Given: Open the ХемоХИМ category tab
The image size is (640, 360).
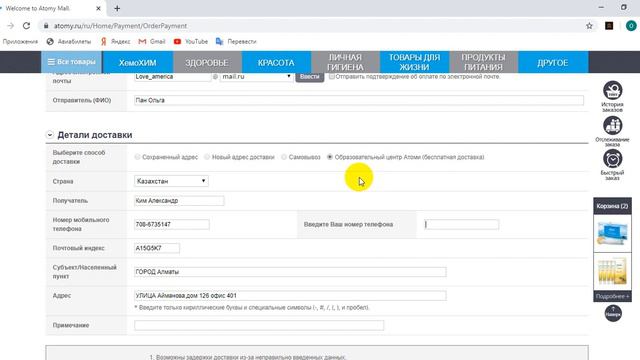Looking at the screenshot, I should click(138, 62).
